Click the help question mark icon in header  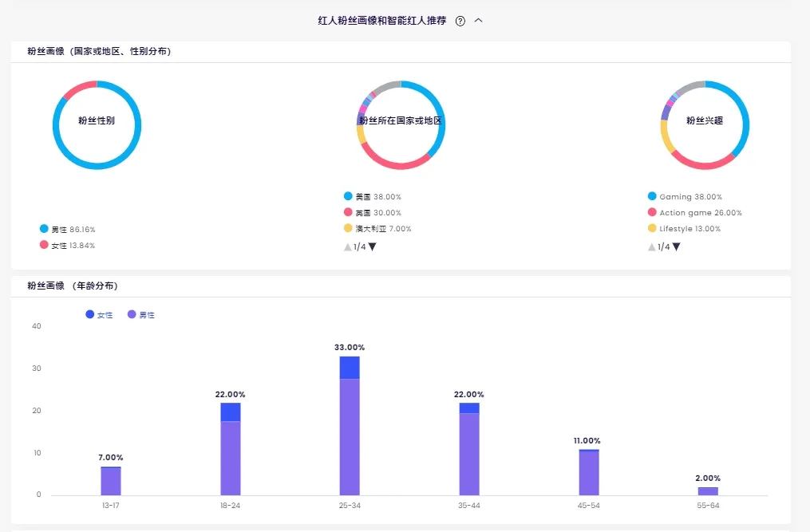(x=460, y=22)
